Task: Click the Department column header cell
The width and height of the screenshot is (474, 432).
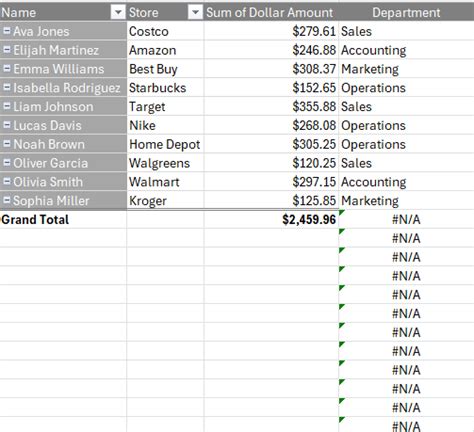Action: tap(406, 12)
